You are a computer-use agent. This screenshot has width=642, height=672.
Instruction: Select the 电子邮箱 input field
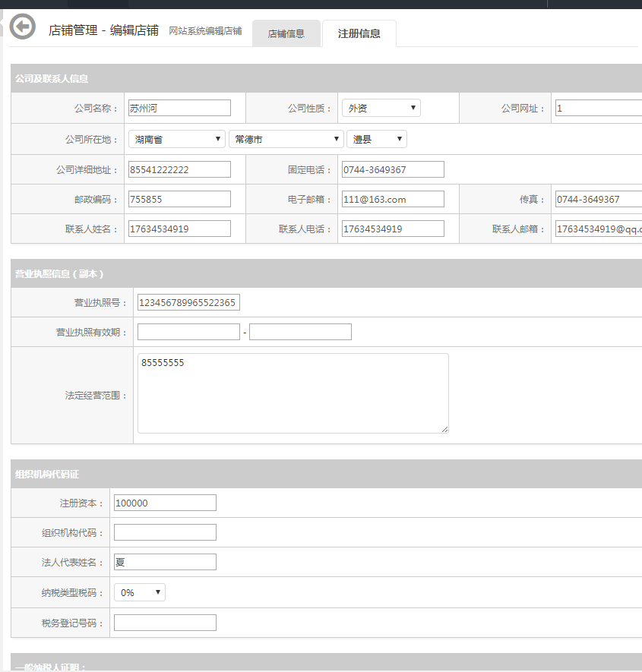[x=393, y=199]
